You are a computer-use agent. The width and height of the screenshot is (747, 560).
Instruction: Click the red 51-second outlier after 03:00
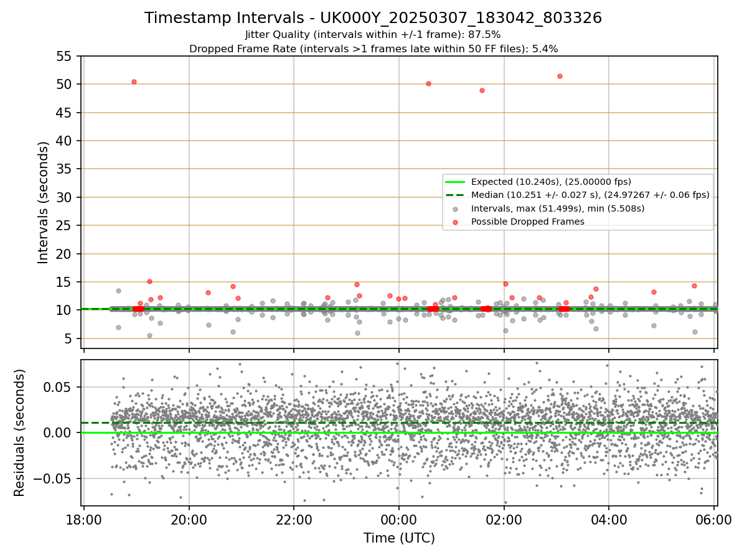[560, 76]
